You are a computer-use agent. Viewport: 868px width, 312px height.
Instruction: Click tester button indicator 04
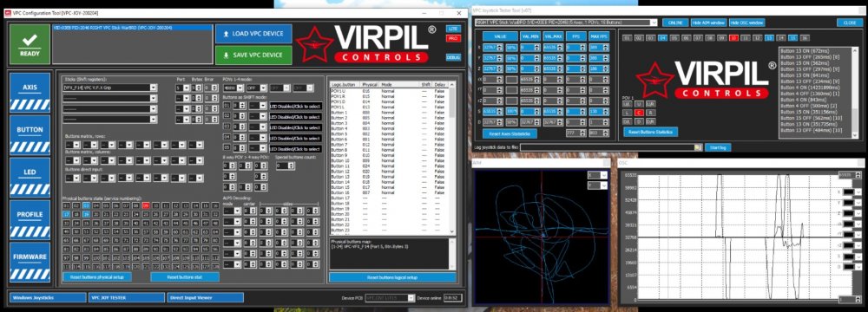click(662, 37)
